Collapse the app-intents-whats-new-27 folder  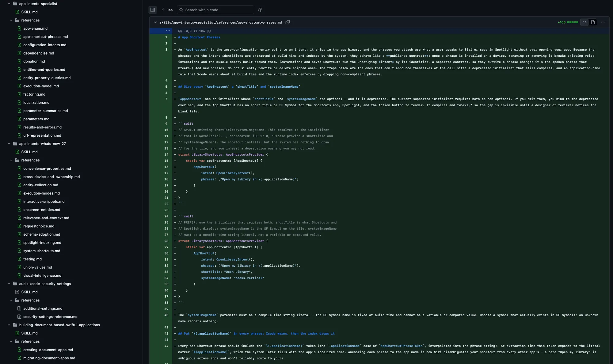(x=9, y=144)
